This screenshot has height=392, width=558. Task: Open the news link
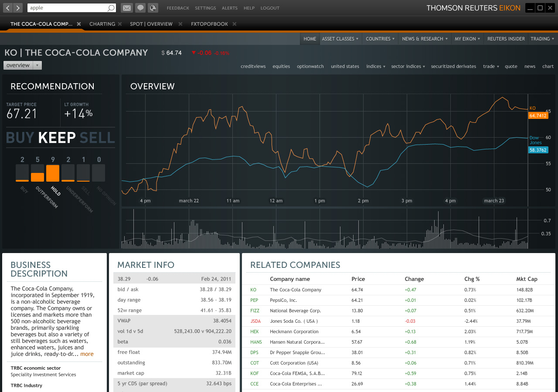pos(530,66)
